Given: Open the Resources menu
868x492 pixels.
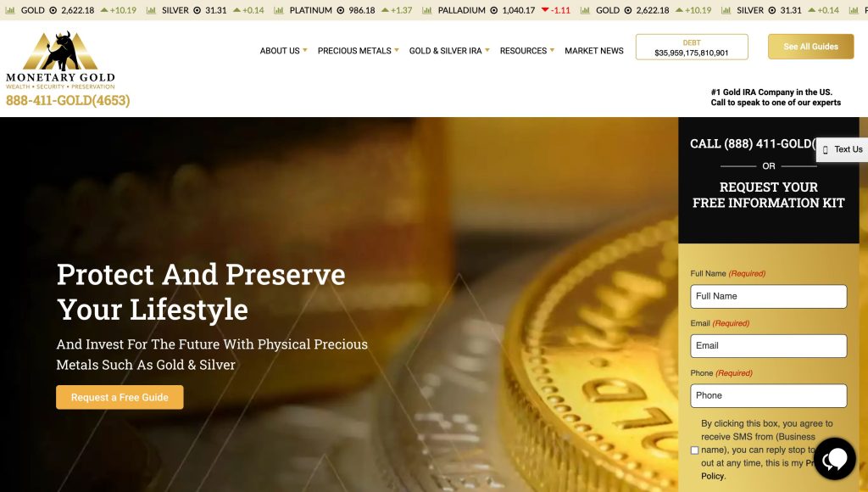Looking at the screenshot, I should pyautogui.click(x=527, y=50).
